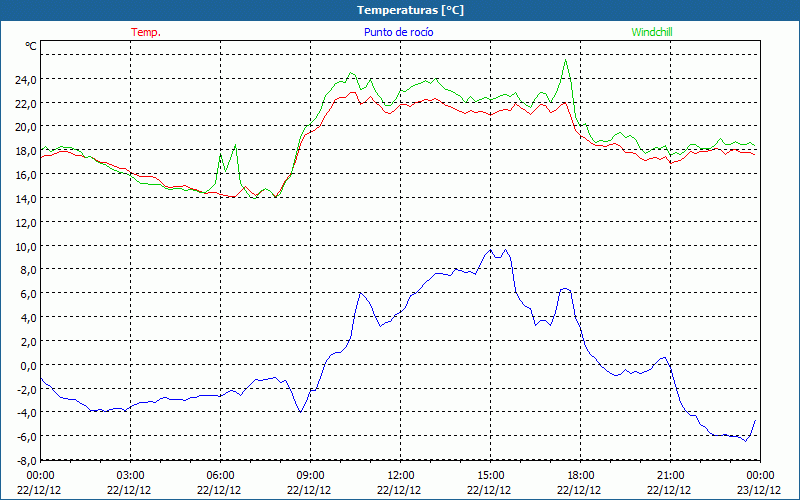This screenshot has width=800, height=500.
Task: Click the '06:00' time axis label
Action: tap(220, 476)
